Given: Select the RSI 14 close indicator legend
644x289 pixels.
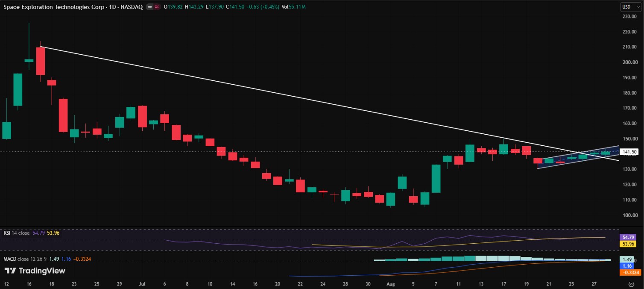Looking at the screenshot, I should tap(16, 233).
